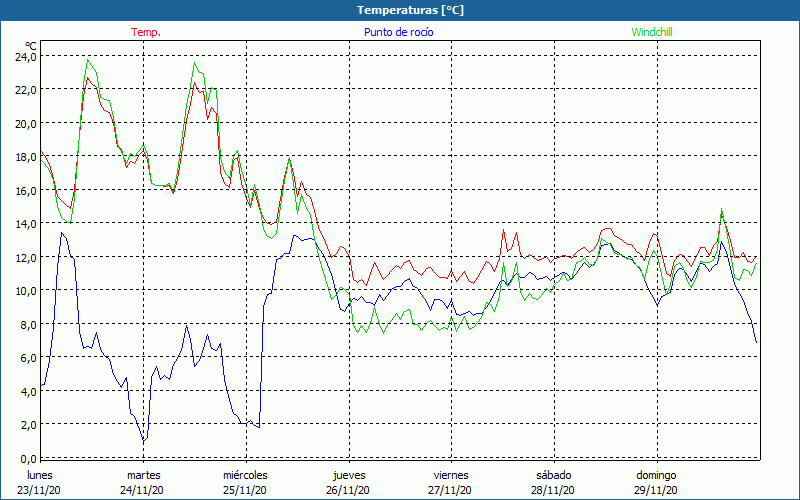
Task: Click the '2,0' y-axis value
Action: (28, 424)
